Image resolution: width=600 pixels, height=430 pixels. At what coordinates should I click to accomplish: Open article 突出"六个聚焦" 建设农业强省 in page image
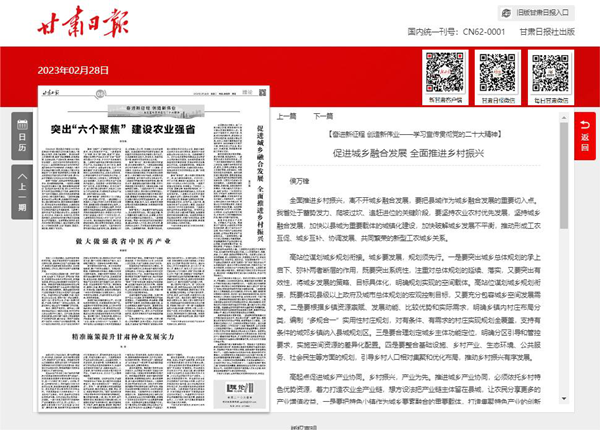[x=123, y=129]
